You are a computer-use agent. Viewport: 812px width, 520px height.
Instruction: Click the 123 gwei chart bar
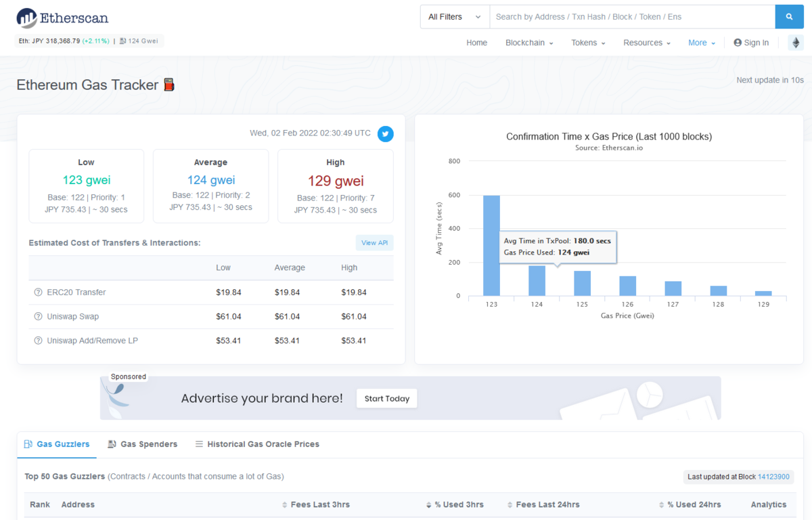491,246
